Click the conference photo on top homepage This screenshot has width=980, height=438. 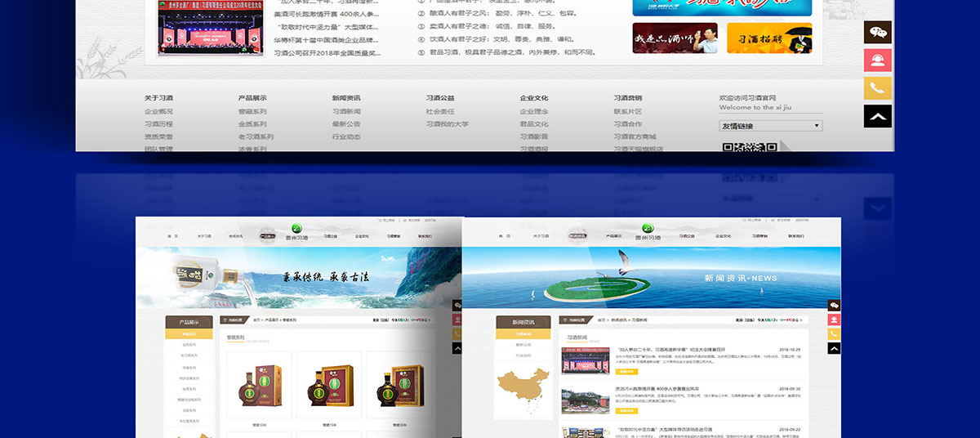pyautogui.click(x=211, y=27)
